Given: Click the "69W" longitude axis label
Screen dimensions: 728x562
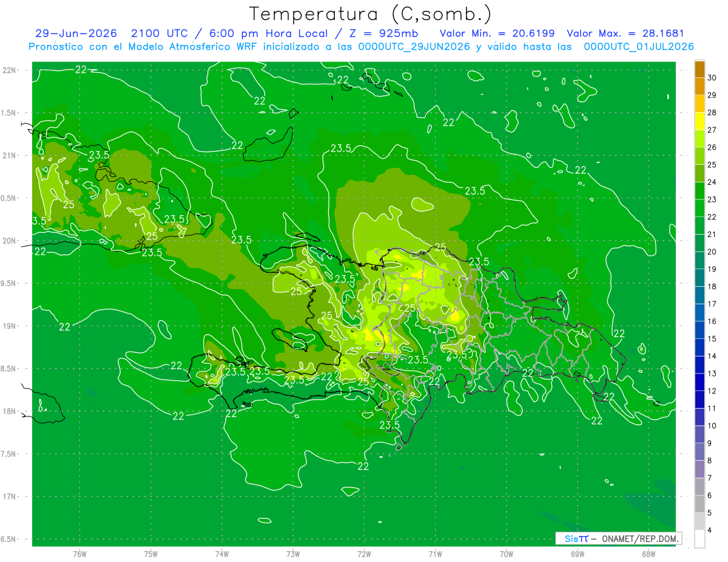Looking at the screenshot, I should (x=578, y=554).
